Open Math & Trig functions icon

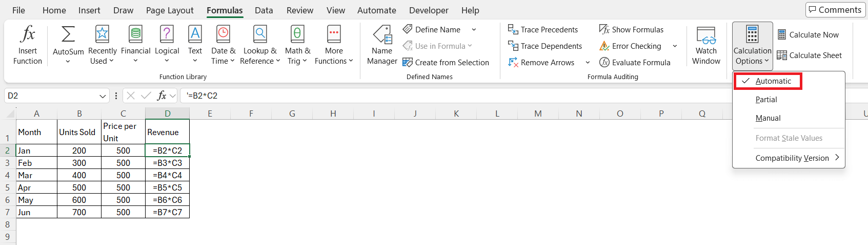(297, 34)
